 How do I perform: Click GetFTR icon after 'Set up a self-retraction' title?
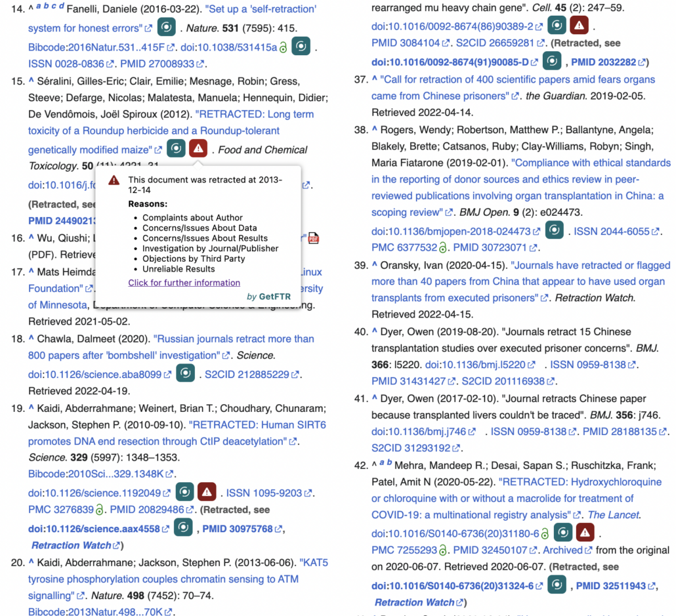click(x=167, y=27)
